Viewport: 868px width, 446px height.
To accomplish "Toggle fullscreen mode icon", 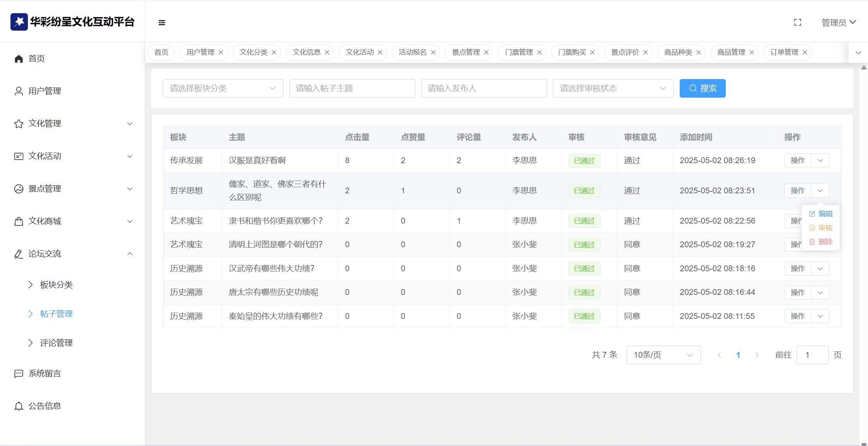I will pyautogui.click(x=797, y=22).
